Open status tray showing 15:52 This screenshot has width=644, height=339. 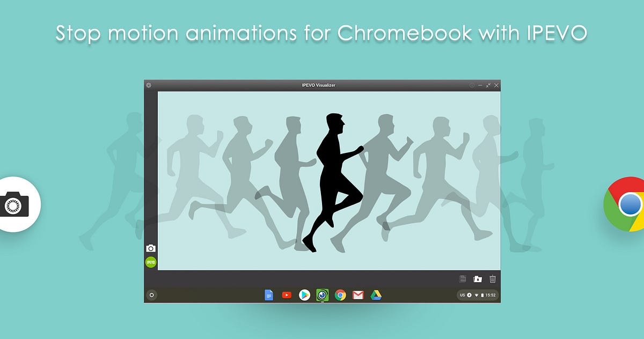click(477, 295)
